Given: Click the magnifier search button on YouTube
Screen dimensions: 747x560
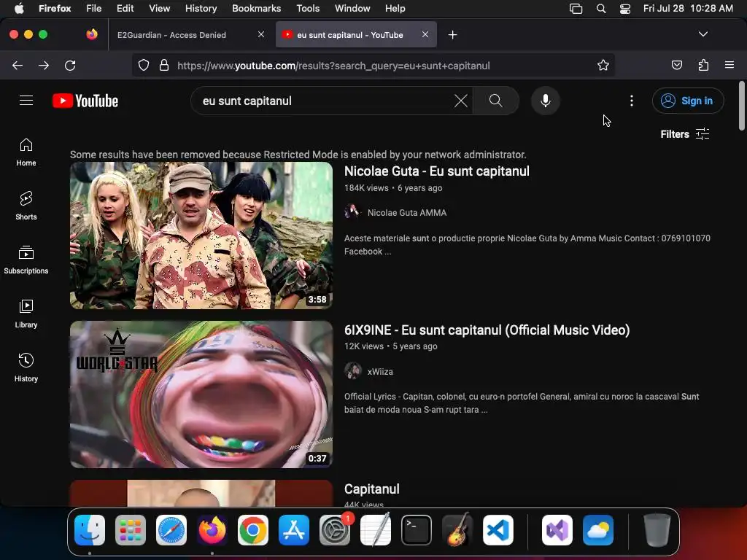Looking at the screenshot, I should pos(495,101).
